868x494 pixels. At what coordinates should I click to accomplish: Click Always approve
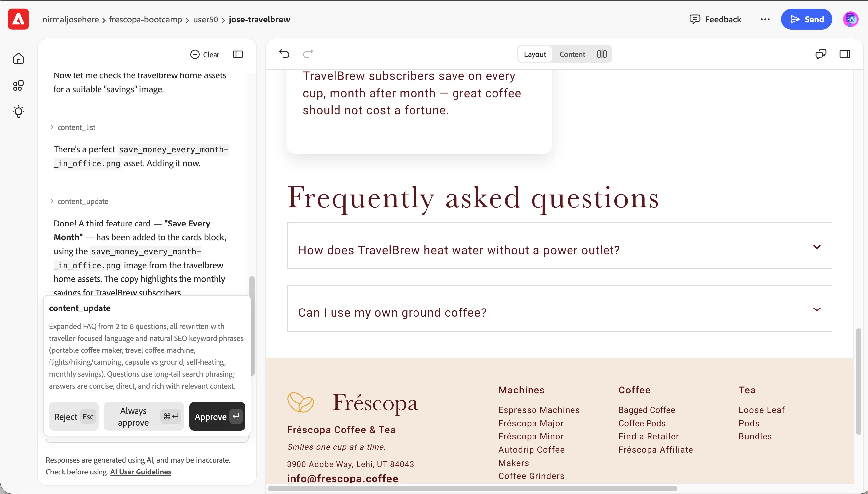coord(144,417)
